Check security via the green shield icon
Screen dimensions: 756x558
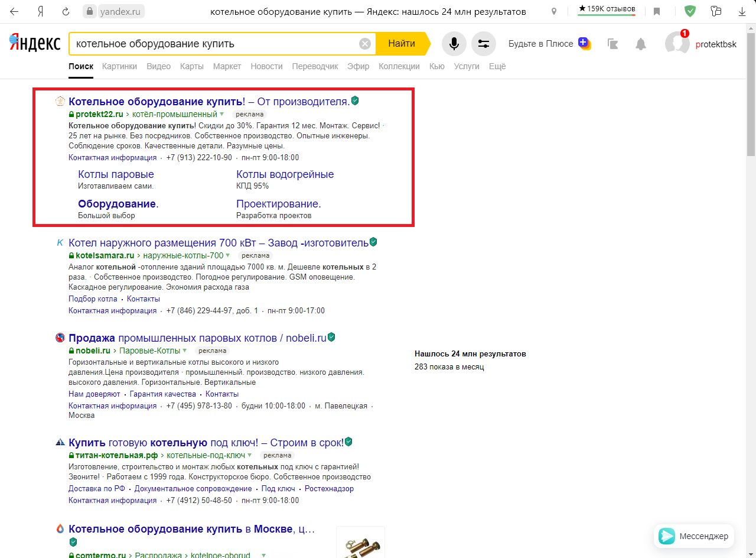[690, 11]
